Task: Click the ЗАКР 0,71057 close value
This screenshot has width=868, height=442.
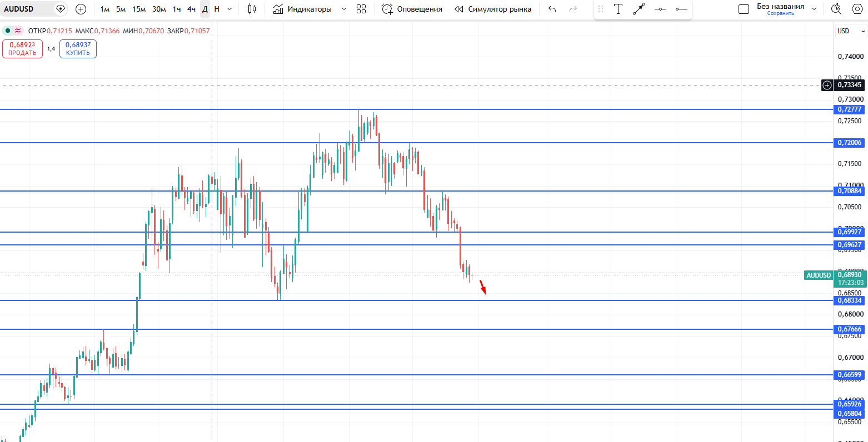Action: pos(188,31)
